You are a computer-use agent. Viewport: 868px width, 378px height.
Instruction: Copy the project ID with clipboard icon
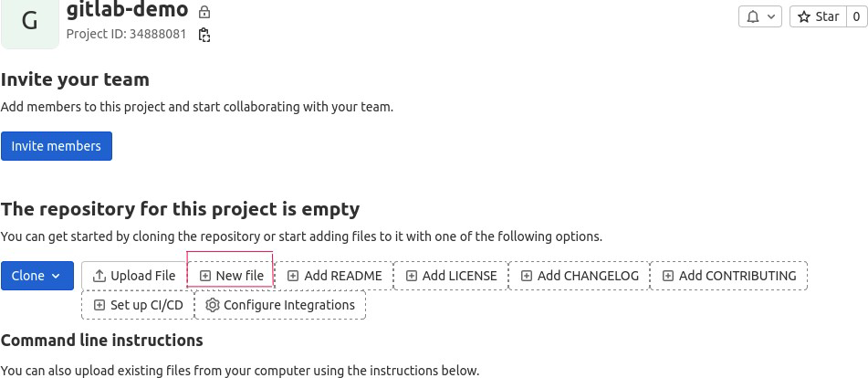point(204,35)
